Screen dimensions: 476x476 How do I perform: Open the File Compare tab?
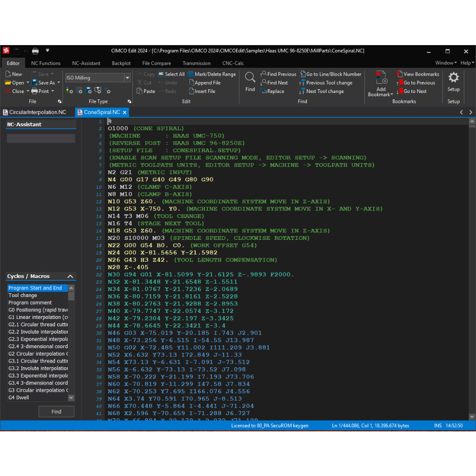coord(157,63)
